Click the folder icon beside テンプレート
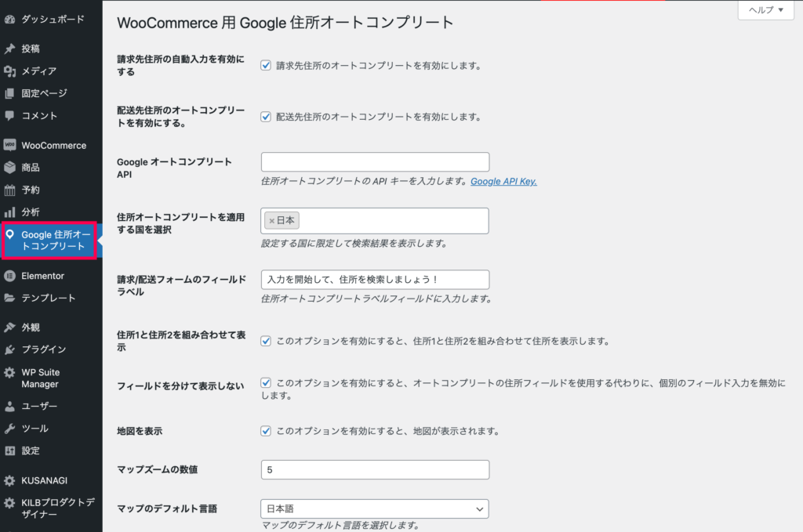803x532 pixels. 9,298
